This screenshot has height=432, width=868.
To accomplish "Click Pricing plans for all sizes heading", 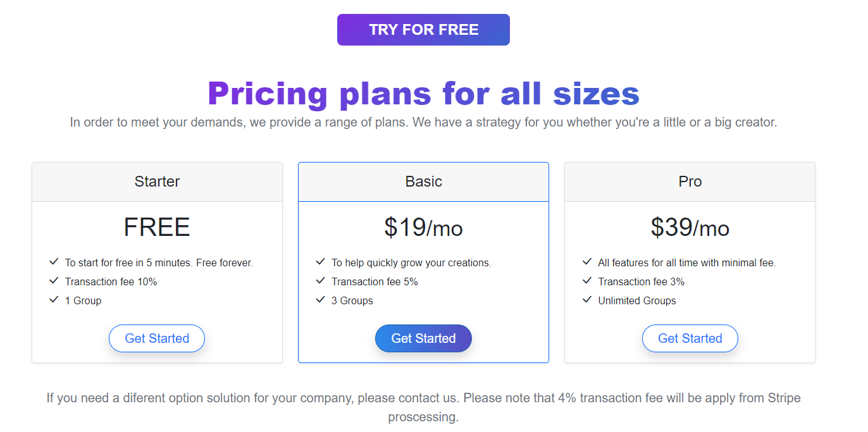I will [x=423, y=94].
